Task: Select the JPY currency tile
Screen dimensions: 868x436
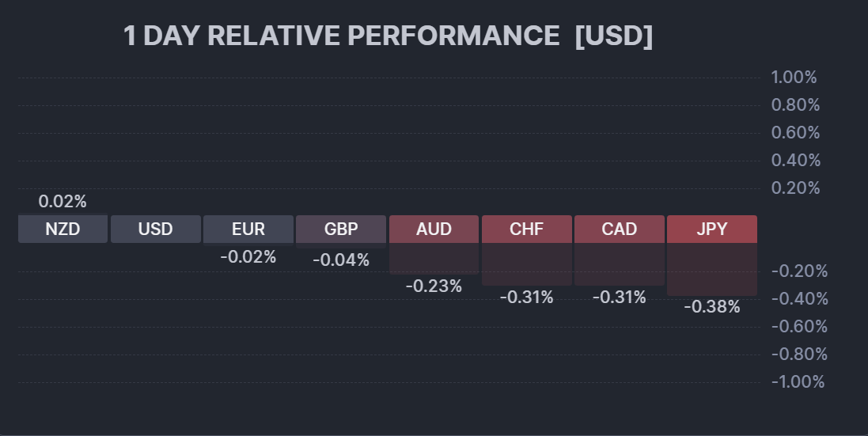Action: click(712, 229)
